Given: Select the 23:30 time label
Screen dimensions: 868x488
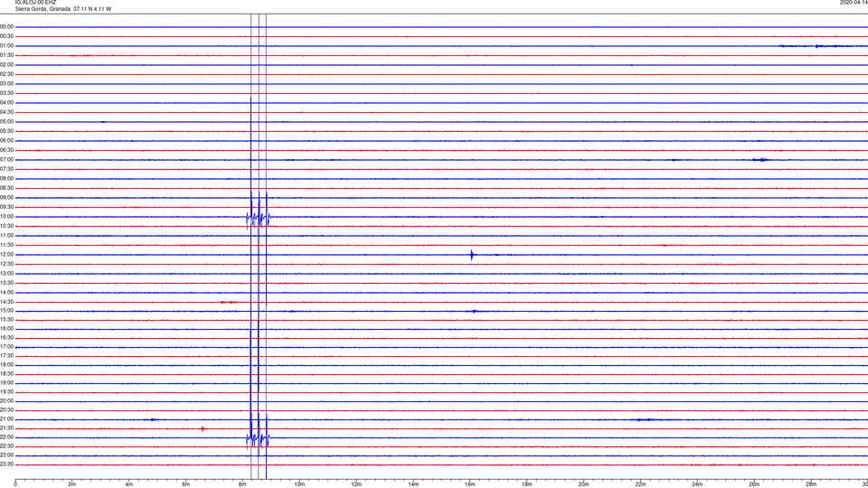Looking at the screenshot, I should [6, 465].
